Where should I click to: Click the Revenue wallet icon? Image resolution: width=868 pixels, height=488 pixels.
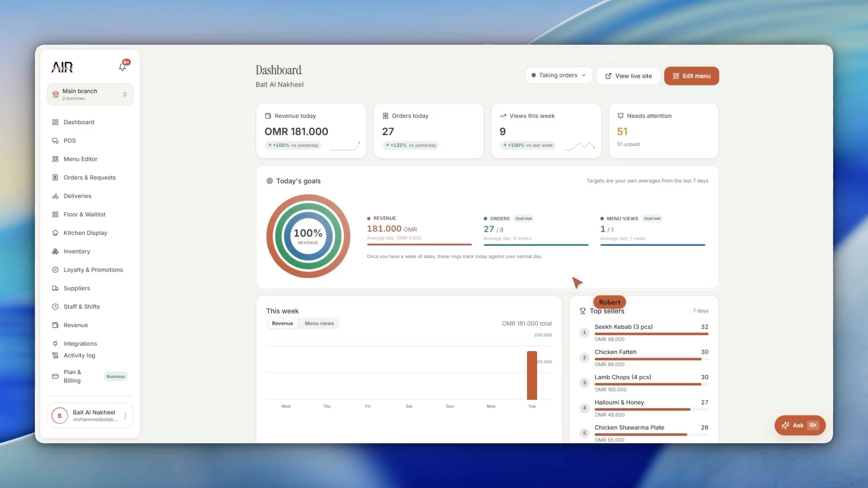click(55, 325)
